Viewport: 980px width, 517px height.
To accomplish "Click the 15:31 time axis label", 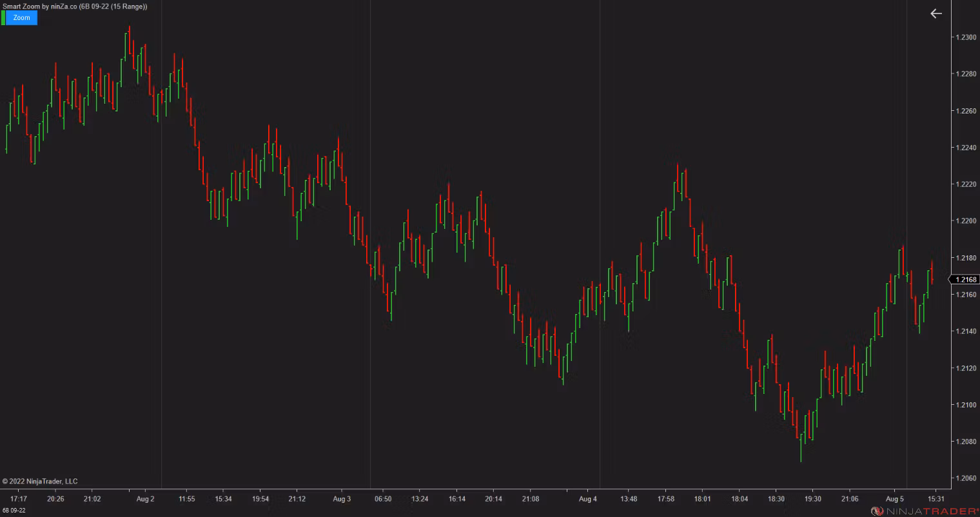I will point(936,499).
